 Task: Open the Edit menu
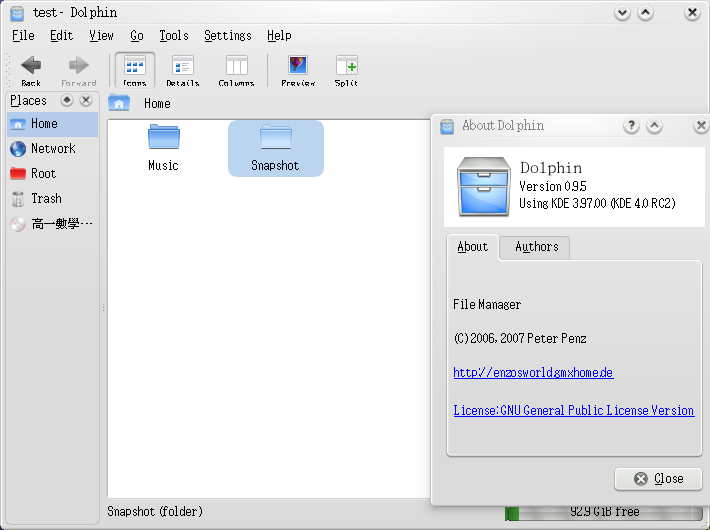tap(61, 35)
